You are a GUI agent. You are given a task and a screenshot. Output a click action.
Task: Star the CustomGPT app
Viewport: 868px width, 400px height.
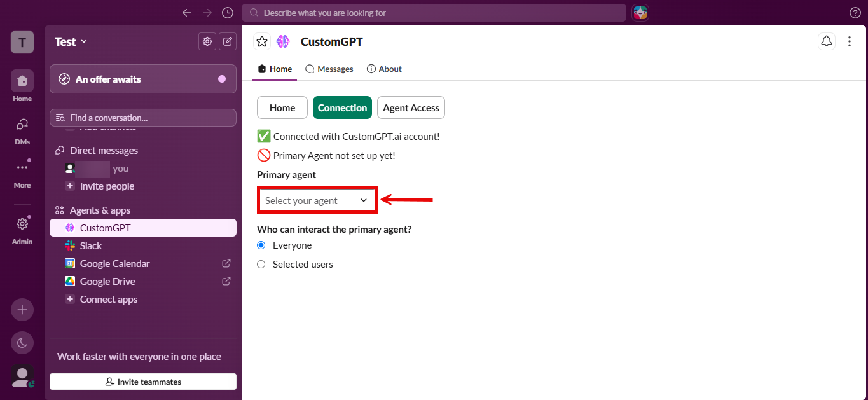pyautogui.click(x=262, y=41)
